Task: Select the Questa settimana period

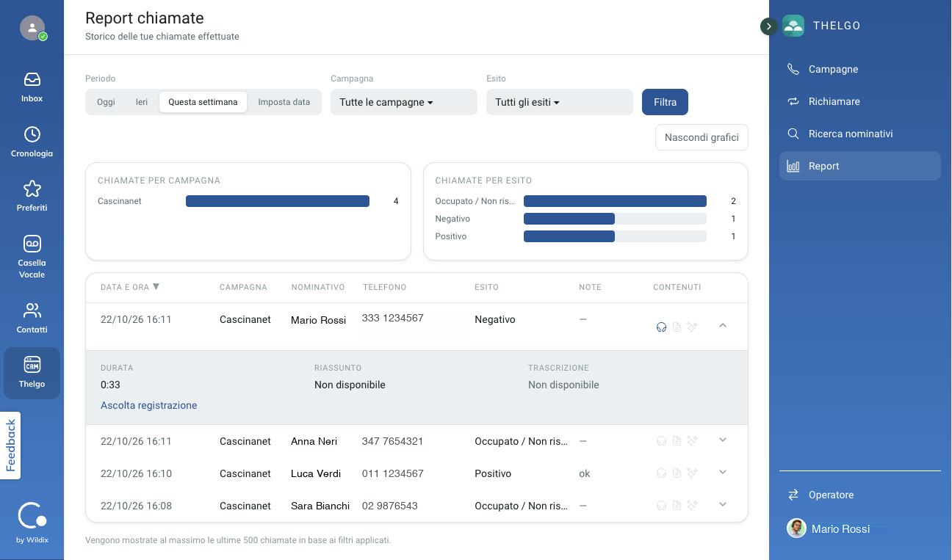Action: tap(203, 102)
